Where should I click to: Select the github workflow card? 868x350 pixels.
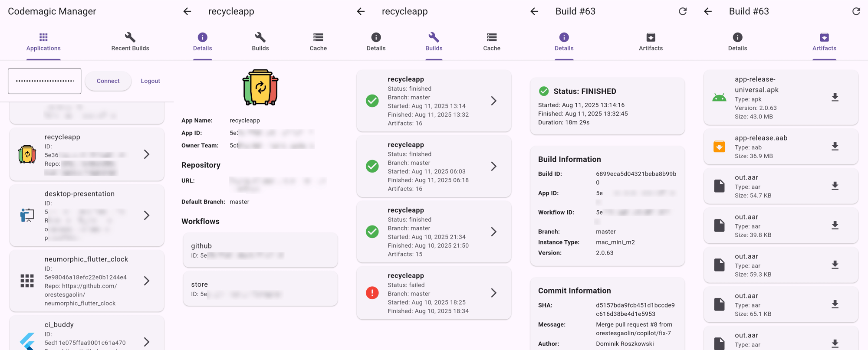click(x=260, y=250)
